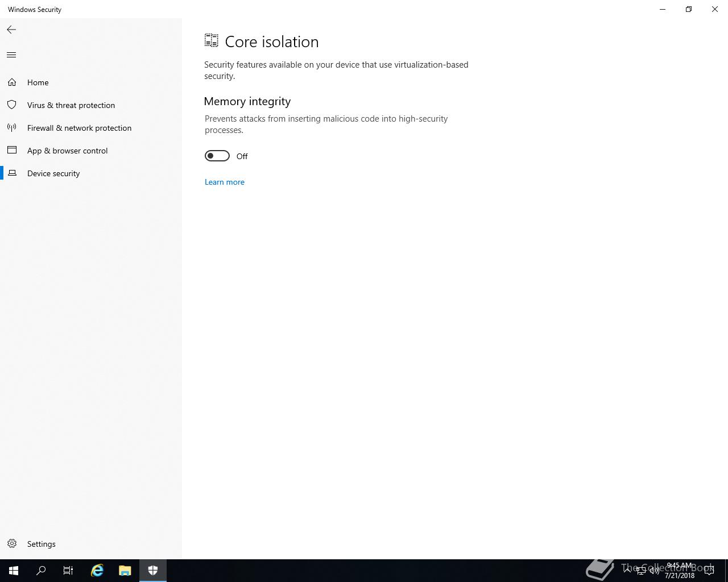Open the Action Center notifications icon
Viewport: 728px width, 582px height.
pos(709,571)
